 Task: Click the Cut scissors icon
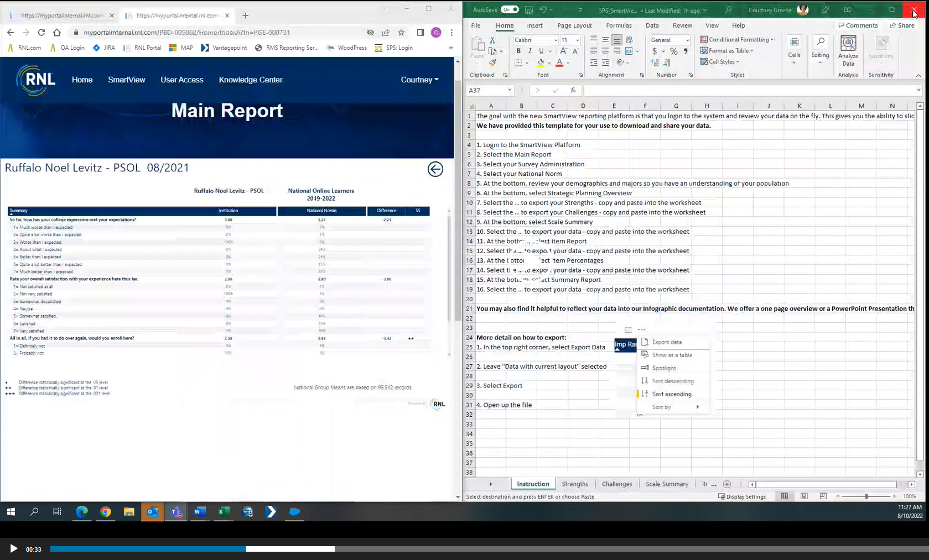[492, 40]
